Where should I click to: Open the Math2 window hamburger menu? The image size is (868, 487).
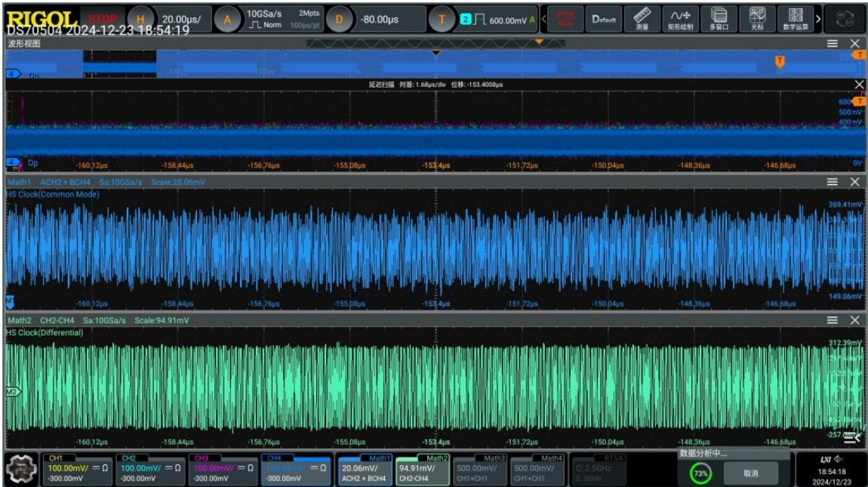[x=832, y=320]
